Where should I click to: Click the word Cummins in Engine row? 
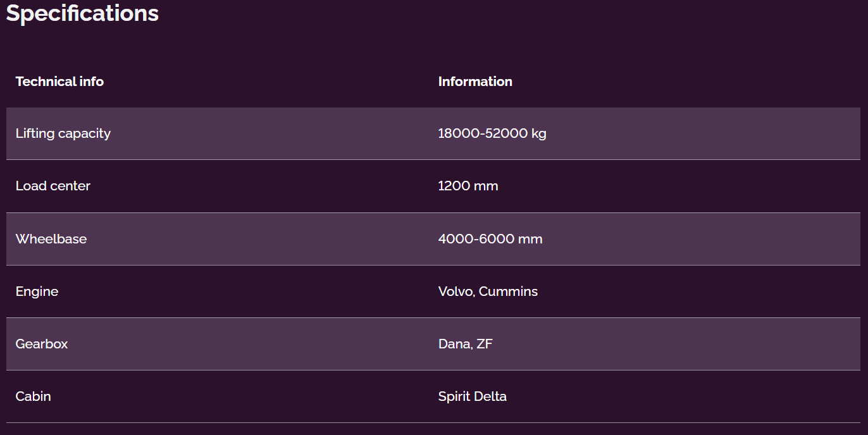tap(508, 291)
